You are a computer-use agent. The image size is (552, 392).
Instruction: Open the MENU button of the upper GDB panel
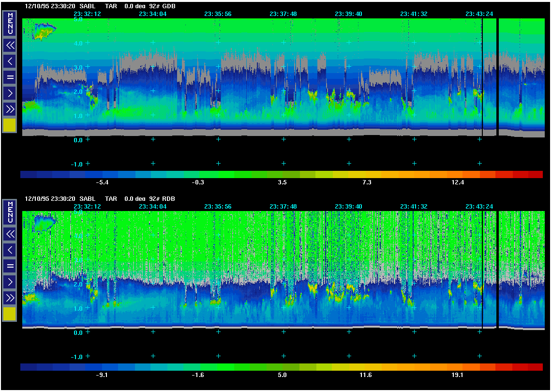[x=10, y=23]
